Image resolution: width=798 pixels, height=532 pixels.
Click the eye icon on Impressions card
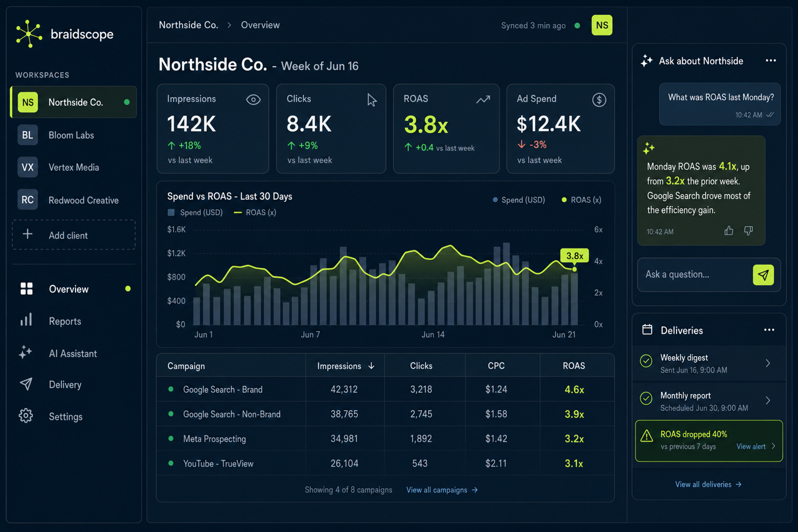(253, 99)
